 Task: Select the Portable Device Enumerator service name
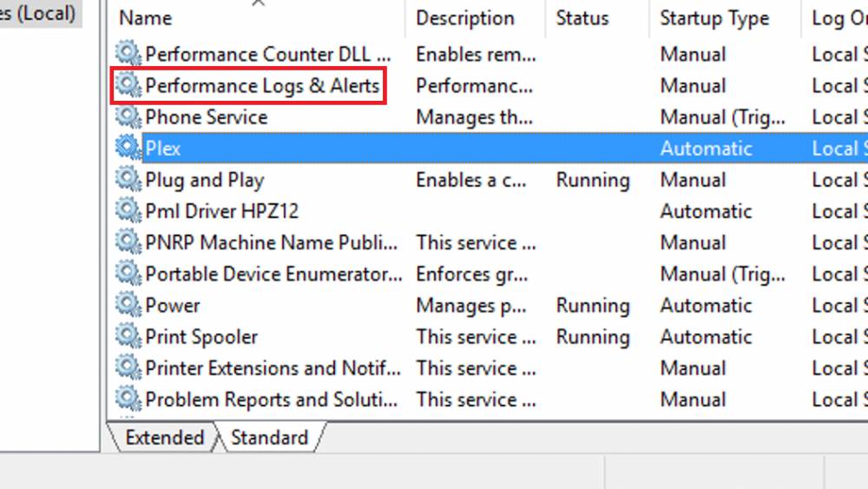[274, 274]
